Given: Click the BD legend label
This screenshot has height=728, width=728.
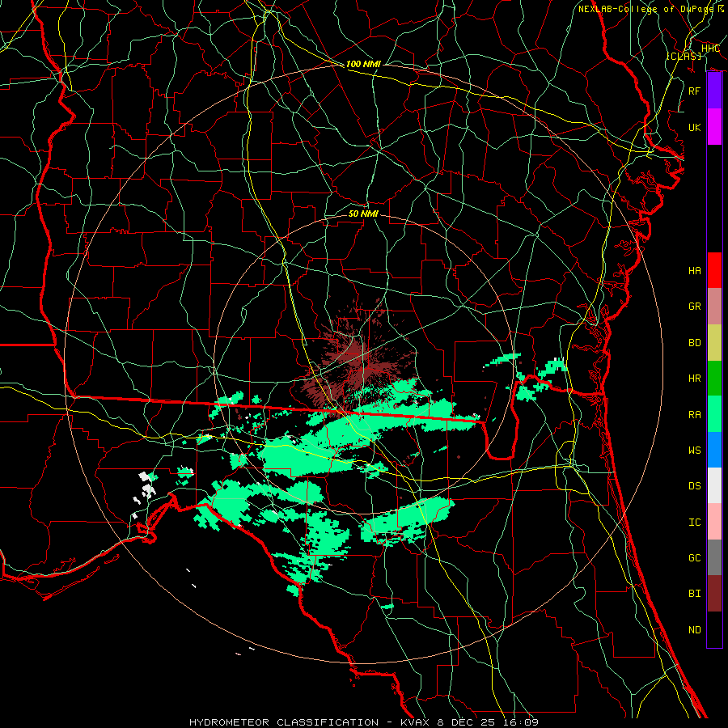Looking at the screenshot, I should (x=695, y=343).
